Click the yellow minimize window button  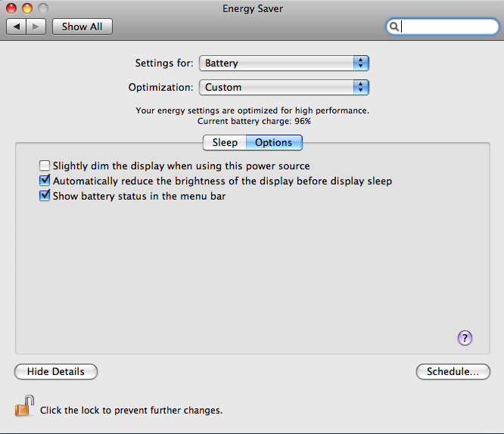27,8
